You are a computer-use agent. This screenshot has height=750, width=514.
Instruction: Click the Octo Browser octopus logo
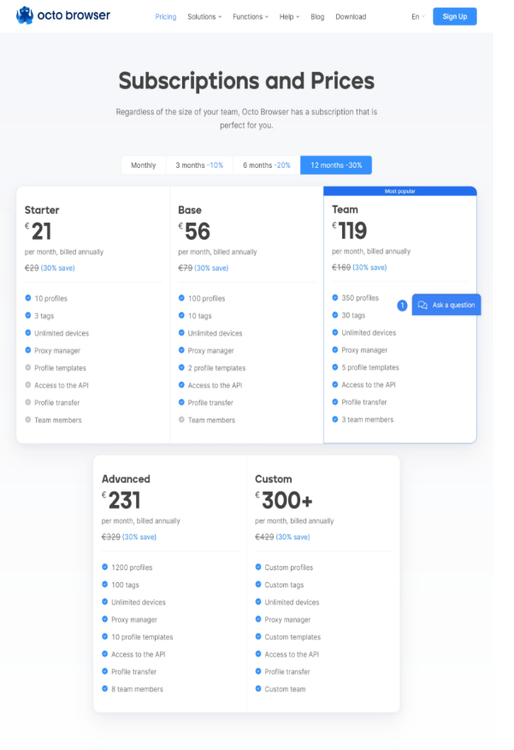[24, 15]
